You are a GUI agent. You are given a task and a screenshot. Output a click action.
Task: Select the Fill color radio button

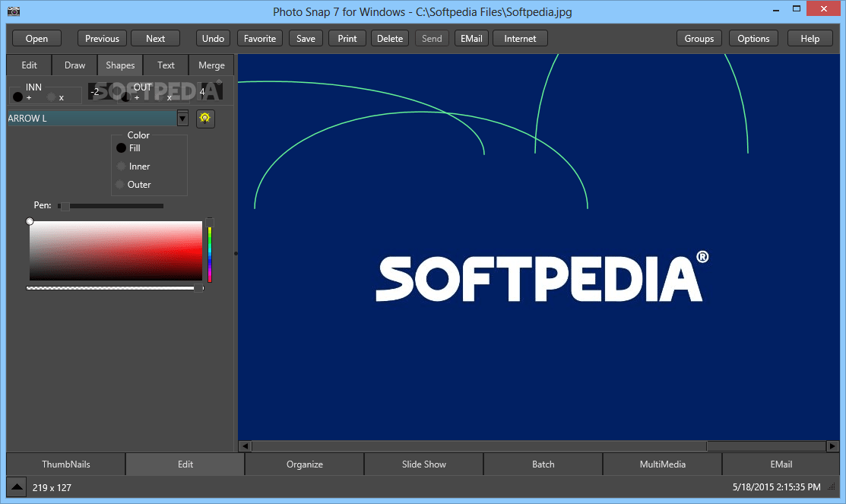[x=121, y=148]
